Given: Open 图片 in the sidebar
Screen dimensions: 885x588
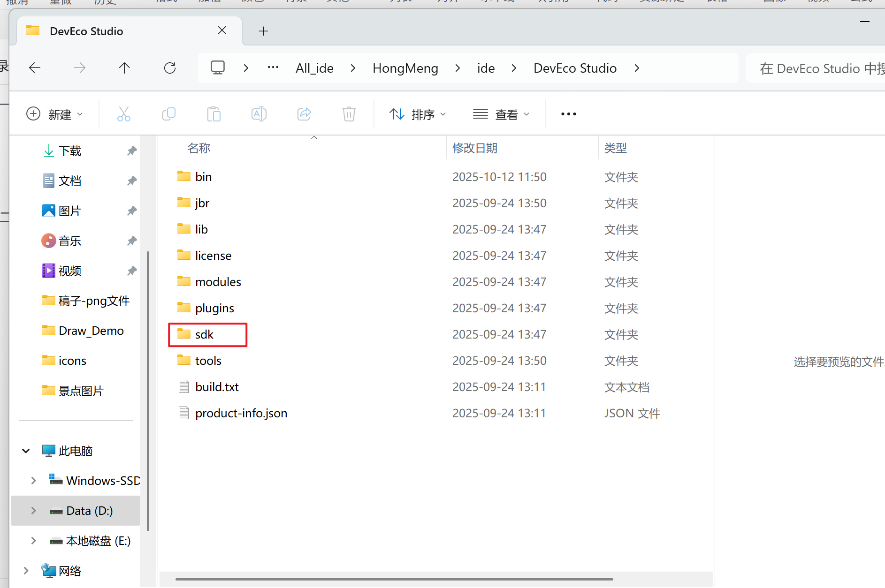Looking at the screenshot, I should 70,211.
